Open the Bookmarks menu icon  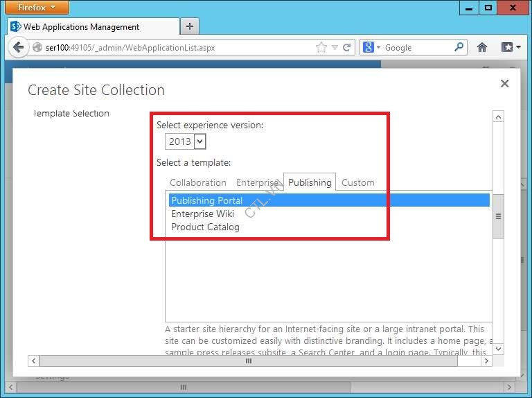(511, 47)
